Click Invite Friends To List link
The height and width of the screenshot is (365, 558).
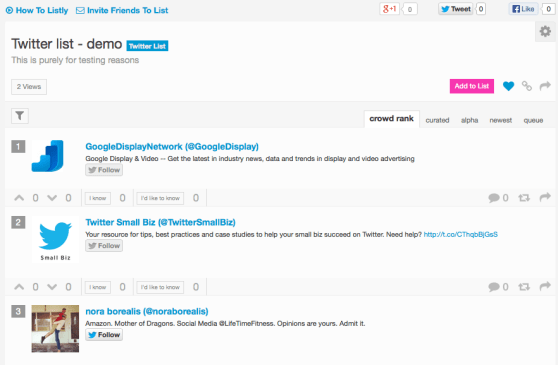click(x=122, y=10)
